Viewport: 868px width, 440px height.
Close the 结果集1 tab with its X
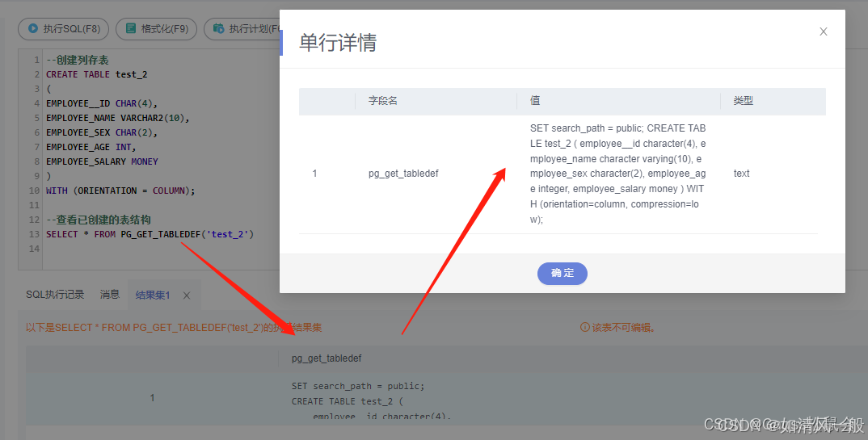(187, 295)
